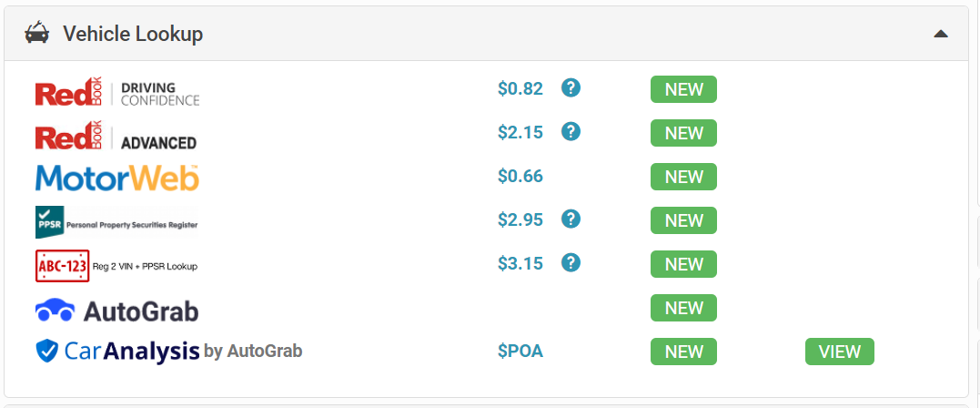Click the RedBook Driving Confidence logo
The height and width of the screenshot is (408, 980).
pyautogui.click(x=117, y=92)
